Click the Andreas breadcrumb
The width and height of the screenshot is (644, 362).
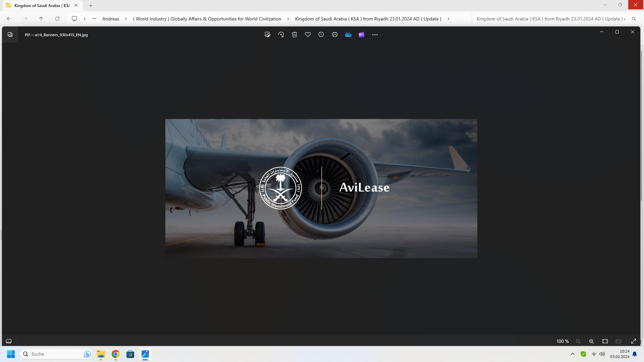111,19
